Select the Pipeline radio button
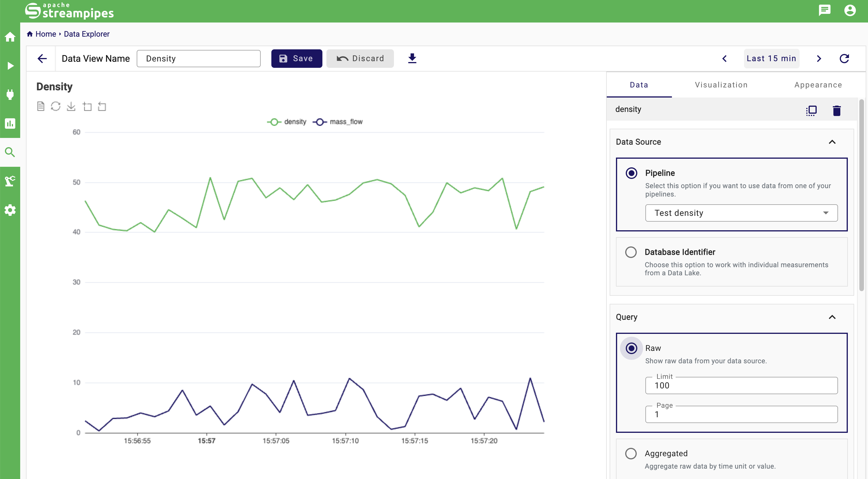Viewport: 868px width, 479px height. pyautogui.click(x=631, y=173)
